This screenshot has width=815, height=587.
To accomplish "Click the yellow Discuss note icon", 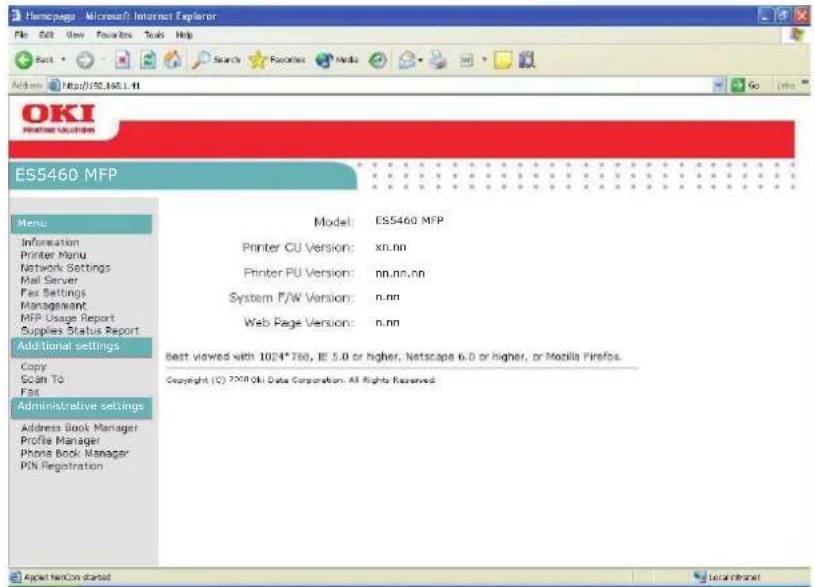I will tap(503, 60).
